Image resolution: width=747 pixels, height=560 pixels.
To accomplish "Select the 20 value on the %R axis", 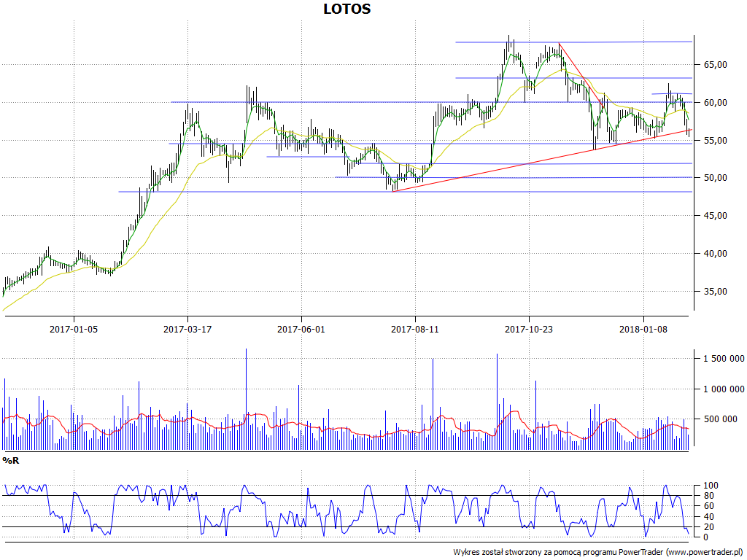I will point(709,527).
